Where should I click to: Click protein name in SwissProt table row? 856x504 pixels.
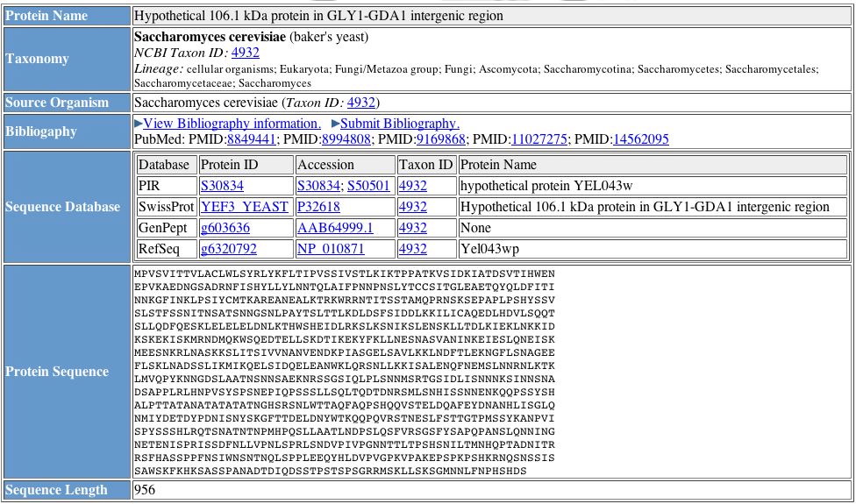[653, 207]
